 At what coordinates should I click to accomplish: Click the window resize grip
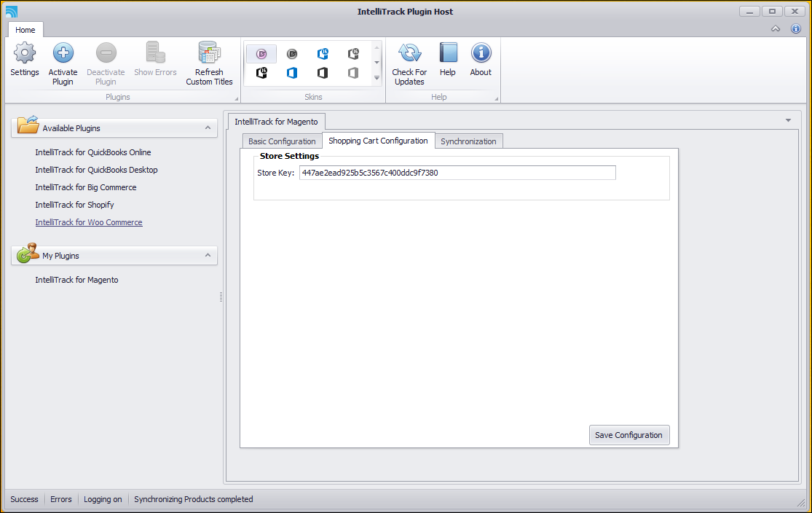coord(801,503)
